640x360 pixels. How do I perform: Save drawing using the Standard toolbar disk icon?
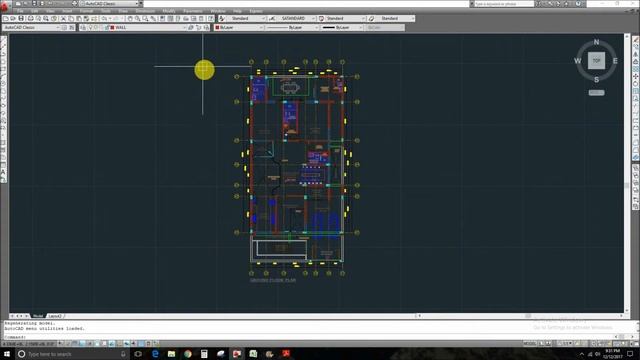(x=21, y=18)
